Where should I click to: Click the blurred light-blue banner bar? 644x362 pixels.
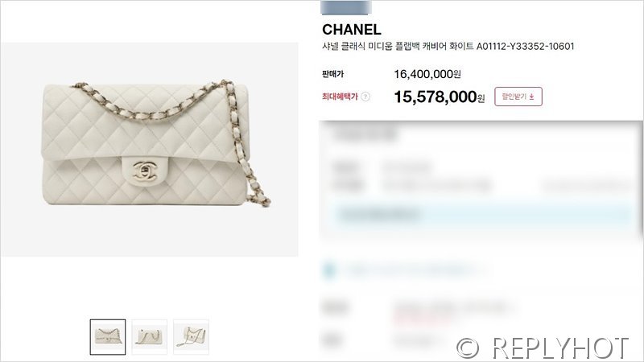point(482,215)
